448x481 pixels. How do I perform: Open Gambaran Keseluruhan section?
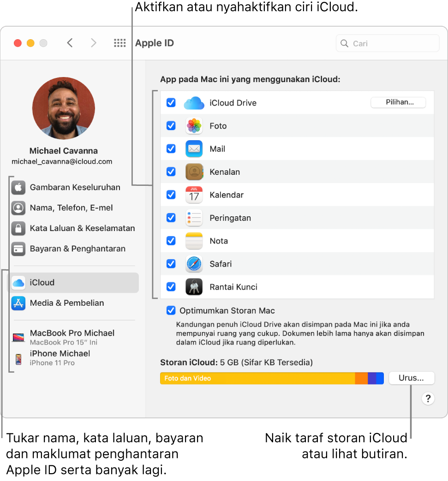[x=74, y=187]
